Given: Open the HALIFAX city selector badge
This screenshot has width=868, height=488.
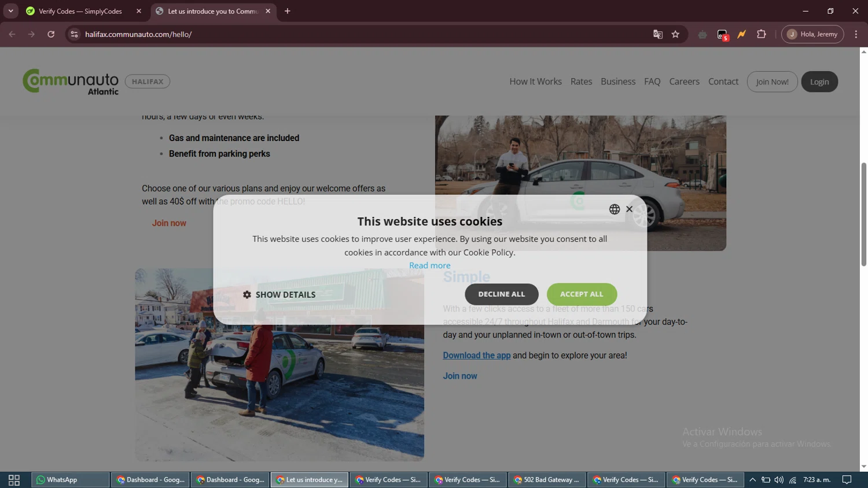Looking at the screenshot, I should pos(148,82).
